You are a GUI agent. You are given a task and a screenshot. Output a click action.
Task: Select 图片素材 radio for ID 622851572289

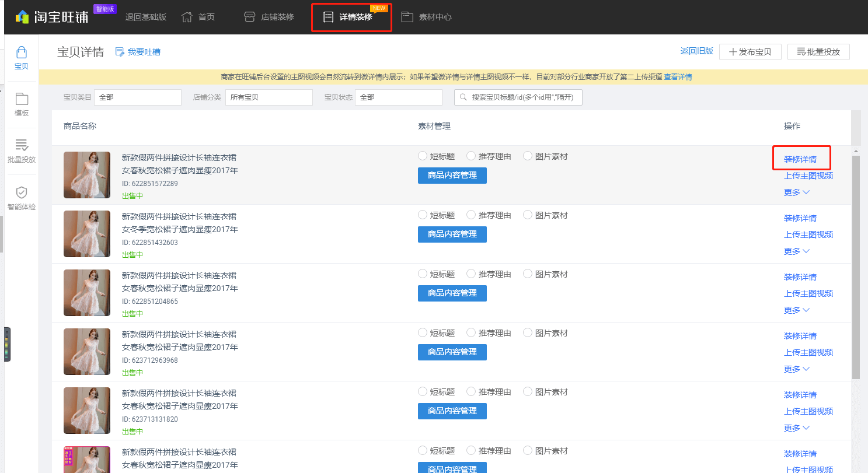[x=528, y=156]
